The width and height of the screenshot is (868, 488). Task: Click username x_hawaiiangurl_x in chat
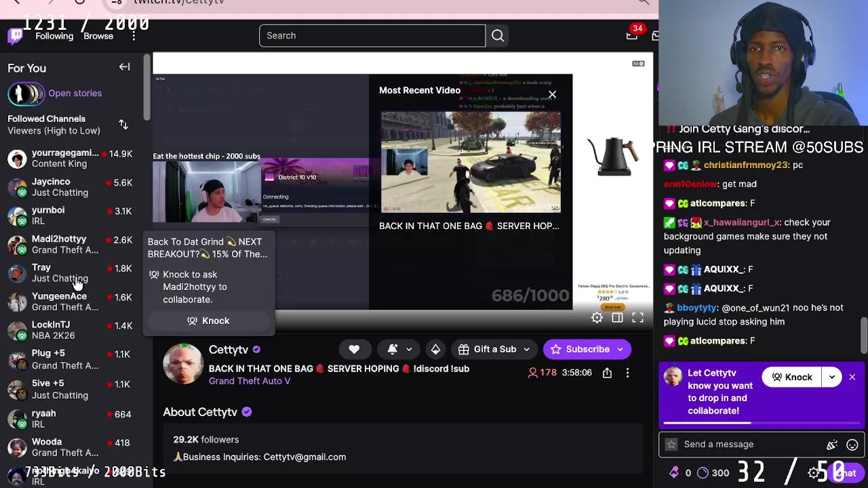pos(742,222)
